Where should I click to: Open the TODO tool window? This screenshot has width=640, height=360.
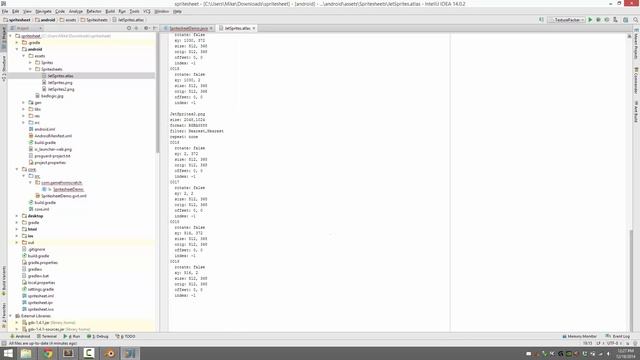(x=125, y=336)
